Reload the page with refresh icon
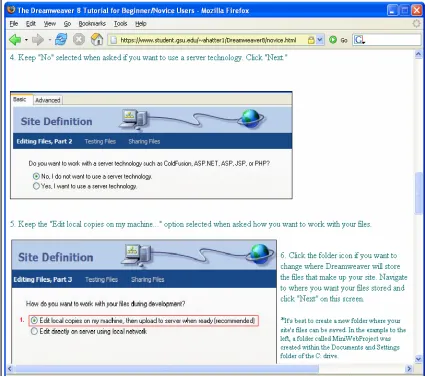Image resolution: width=425 pixels, height=377 pixels. click(61, 39)
